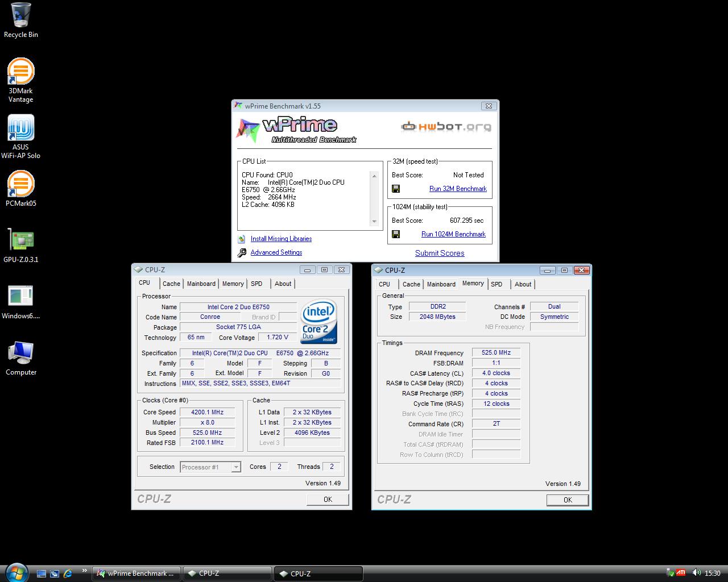
Task: Click the hwbot.org logo in wPrime
Action: (x=446, y=126)
